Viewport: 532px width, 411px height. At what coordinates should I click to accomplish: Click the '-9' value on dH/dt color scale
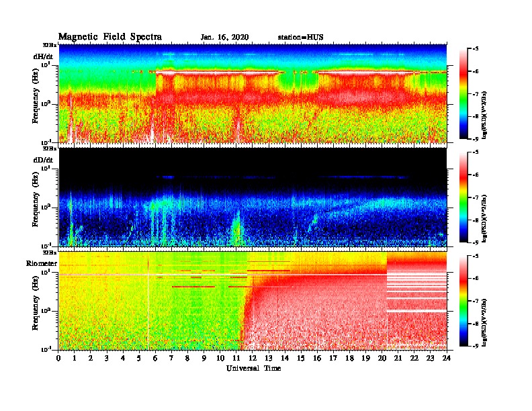[476, 139]
